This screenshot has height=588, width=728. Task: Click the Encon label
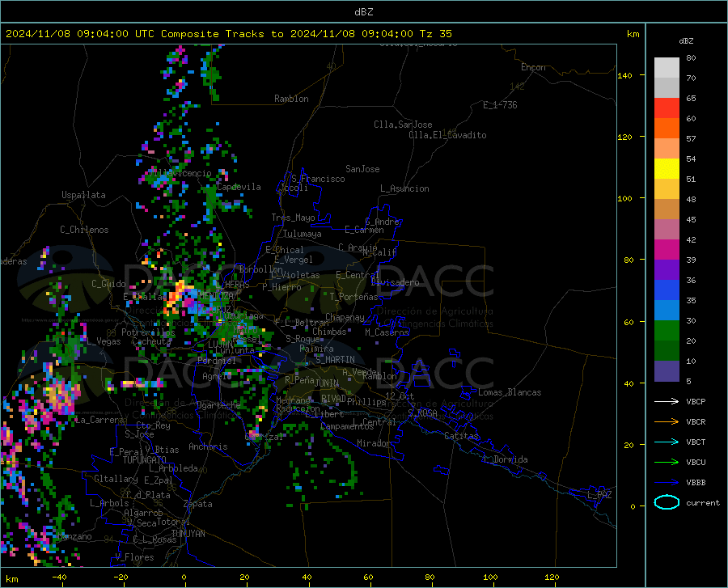tap(533, 67)
